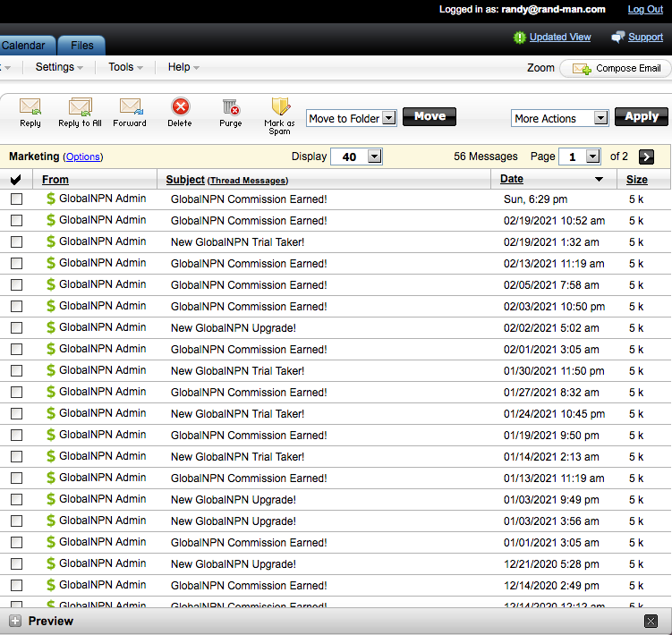This screenshot has width=672, height=635.
Task: Open the 02/02/2021 5:02 am Upgrade message
Action: click(234, 327)
